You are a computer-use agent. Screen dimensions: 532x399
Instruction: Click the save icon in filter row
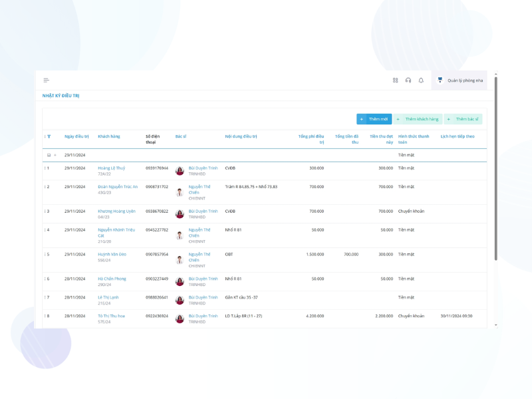(49, 155)
